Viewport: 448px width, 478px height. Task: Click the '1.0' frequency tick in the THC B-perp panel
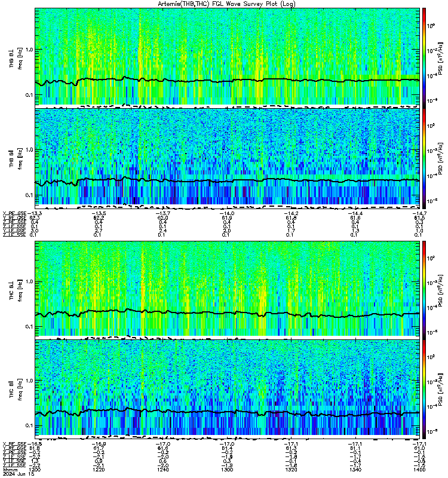tap(29, 281)
